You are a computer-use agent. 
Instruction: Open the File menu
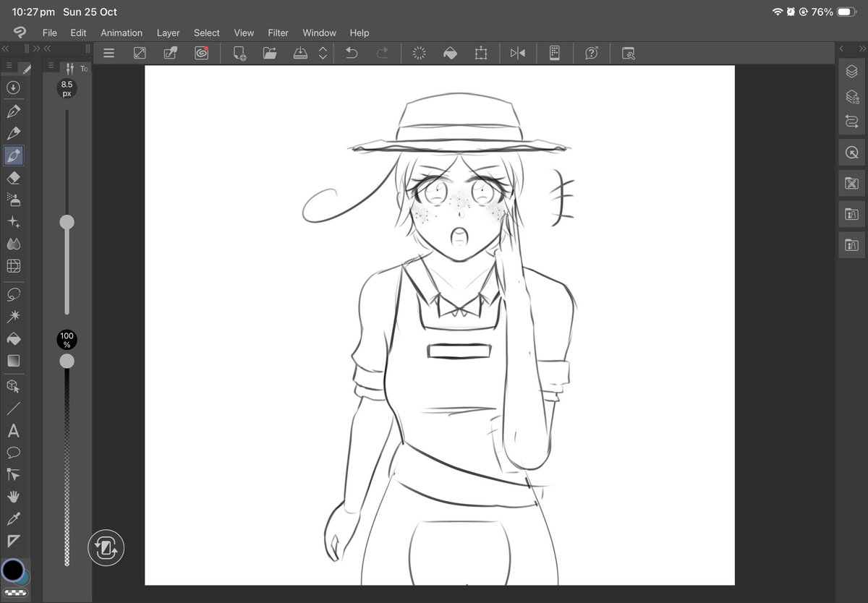pyautogui.click(x=49, y=33)
